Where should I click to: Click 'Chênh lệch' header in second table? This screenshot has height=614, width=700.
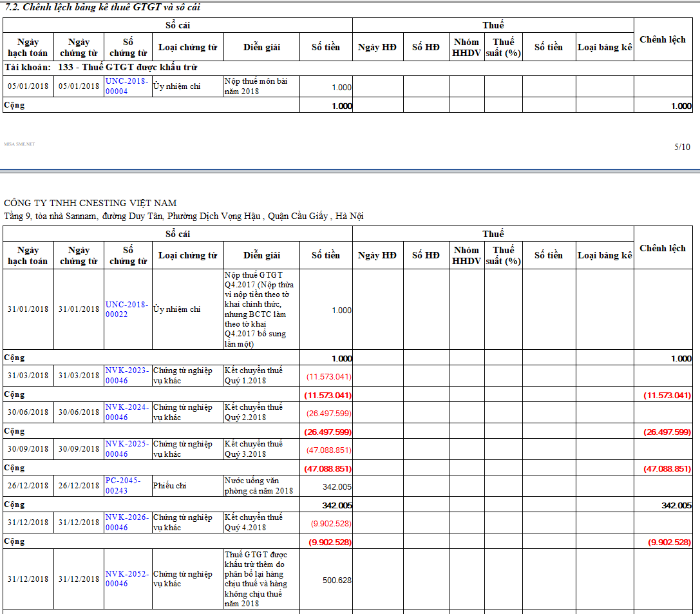(x=663, y=248)
